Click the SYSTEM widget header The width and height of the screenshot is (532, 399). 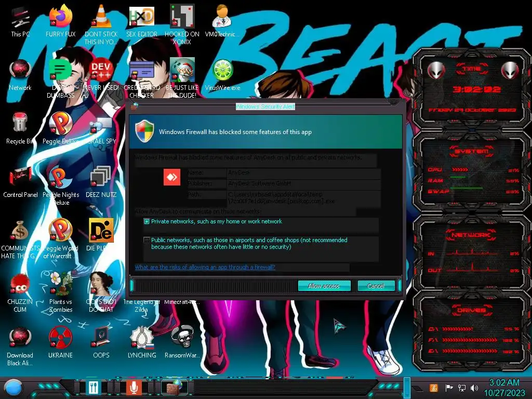[471, 151]
